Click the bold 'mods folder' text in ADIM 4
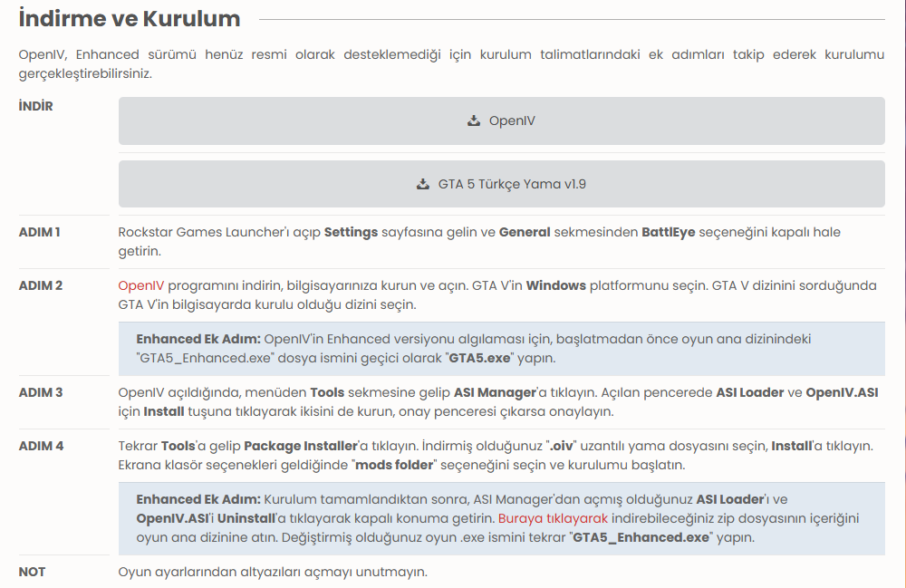Screen dimensions: 906x588 pyautogui.click(x=394, y=465)
